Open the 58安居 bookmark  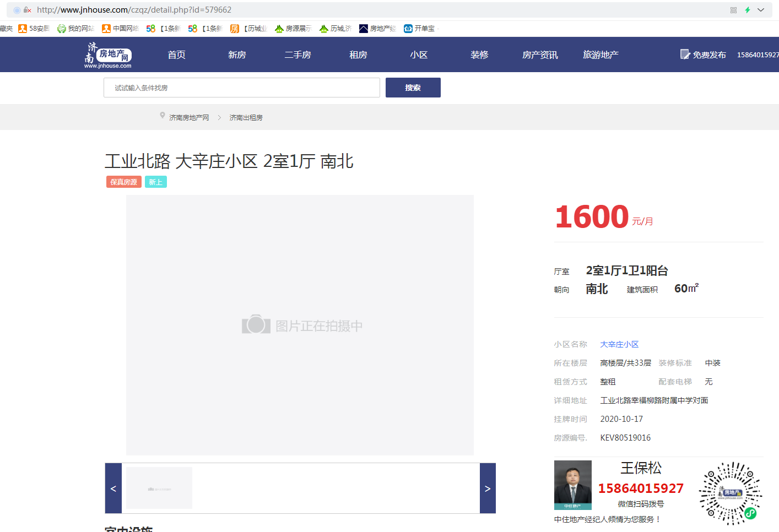click(34, 29)
